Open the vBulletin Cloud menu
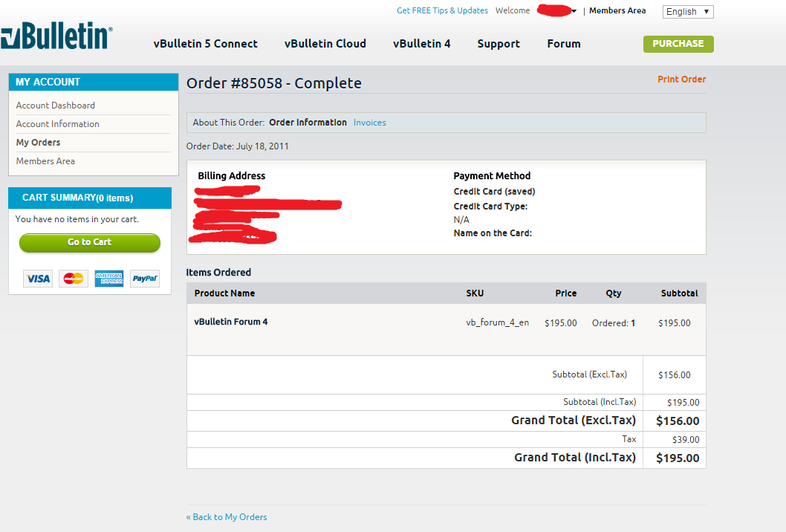This screenshot has height=532, width=786. click(x=325, y=44)
